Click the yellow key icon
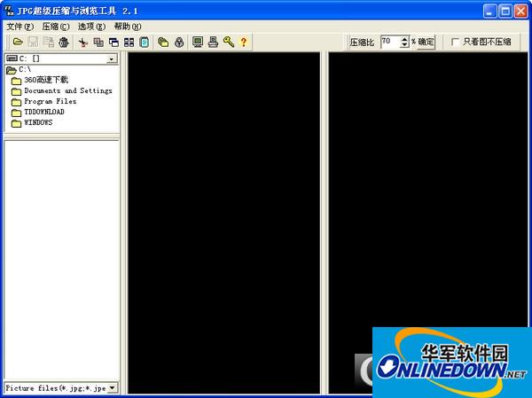Image resolution: width=532 pixels, height=398 pixels. (x=229, y=42)
